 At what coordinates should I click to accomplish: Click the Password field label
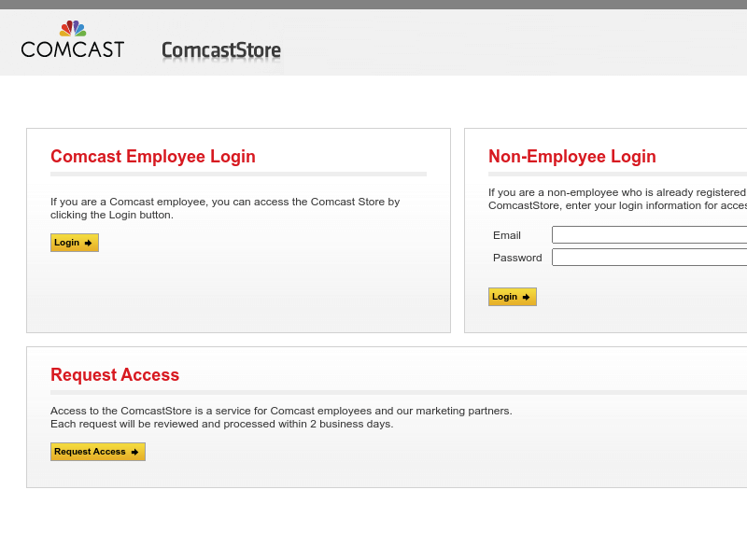(x=517, y=258)
